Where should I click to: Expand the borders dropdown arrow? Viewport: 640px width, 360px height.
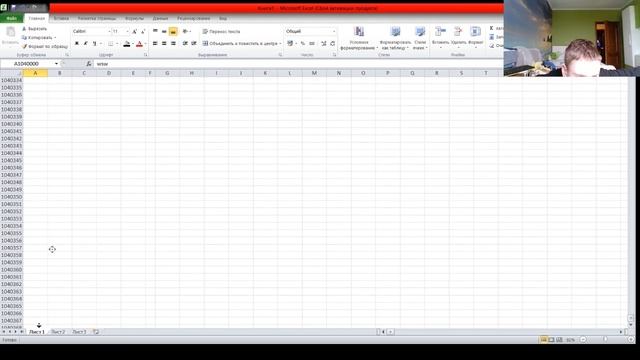click(x=117, y=44)
